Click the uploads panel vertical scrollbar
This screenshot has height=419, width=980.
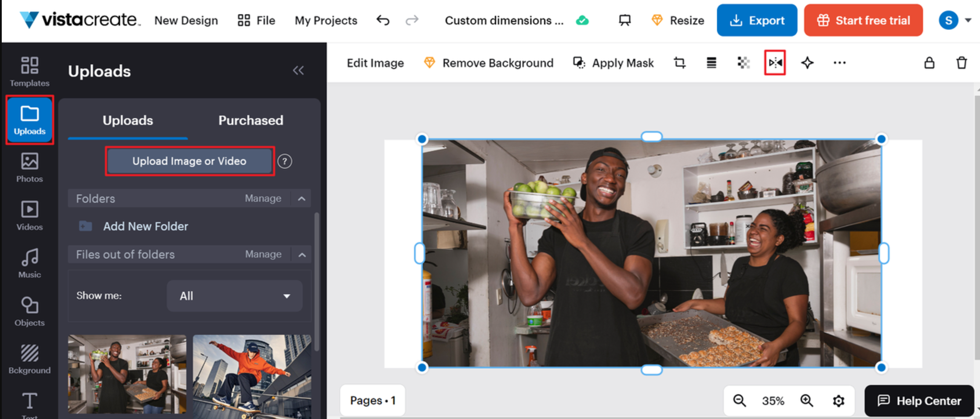(316, 281)
